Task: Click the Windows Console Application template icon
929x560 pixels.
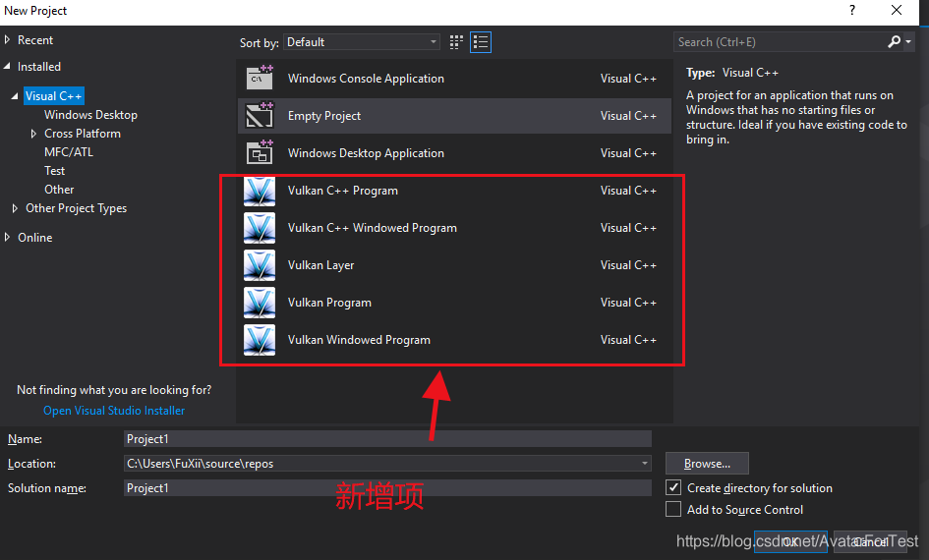Action: pyautogui.click(x=260, y=79)
